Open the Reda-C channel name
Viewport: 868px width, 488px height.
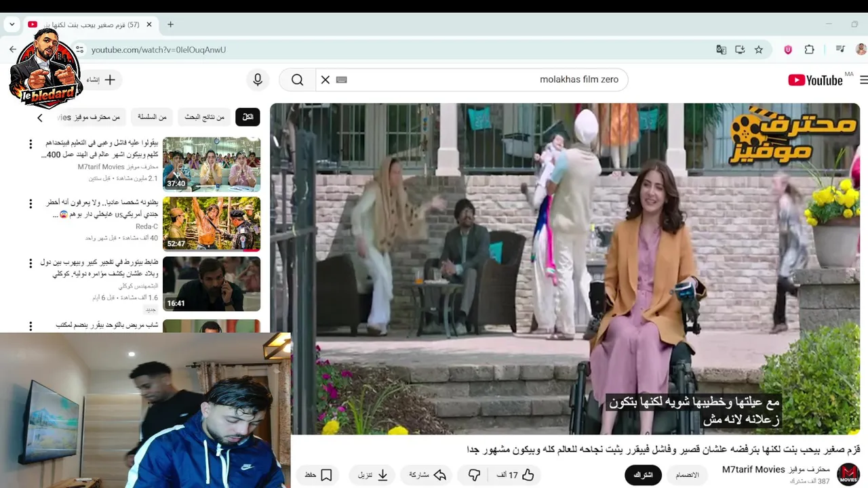(146, 226)
